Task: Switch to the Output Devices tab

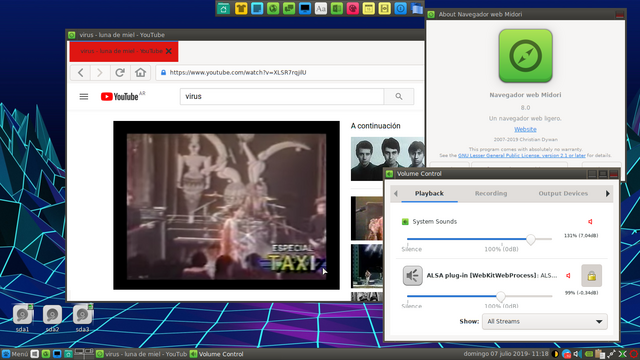Action: [x=563, y=193]
